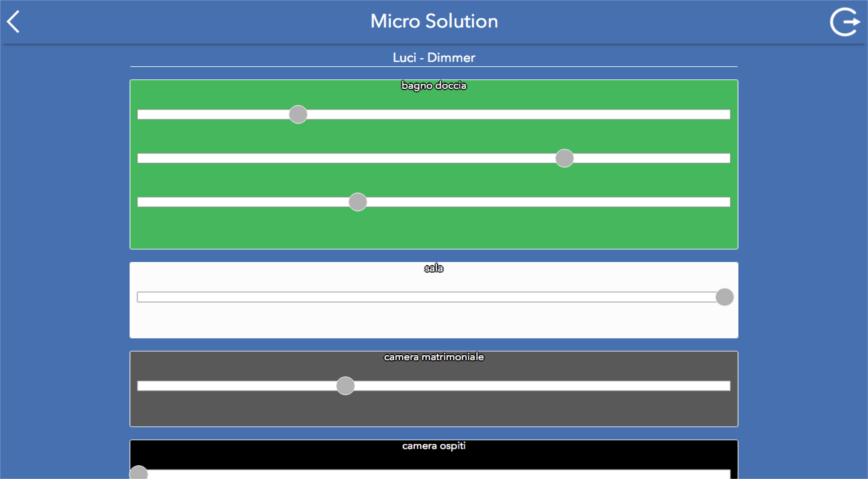
Task: Click the logout icon in the header
Action: pos(843,22)
